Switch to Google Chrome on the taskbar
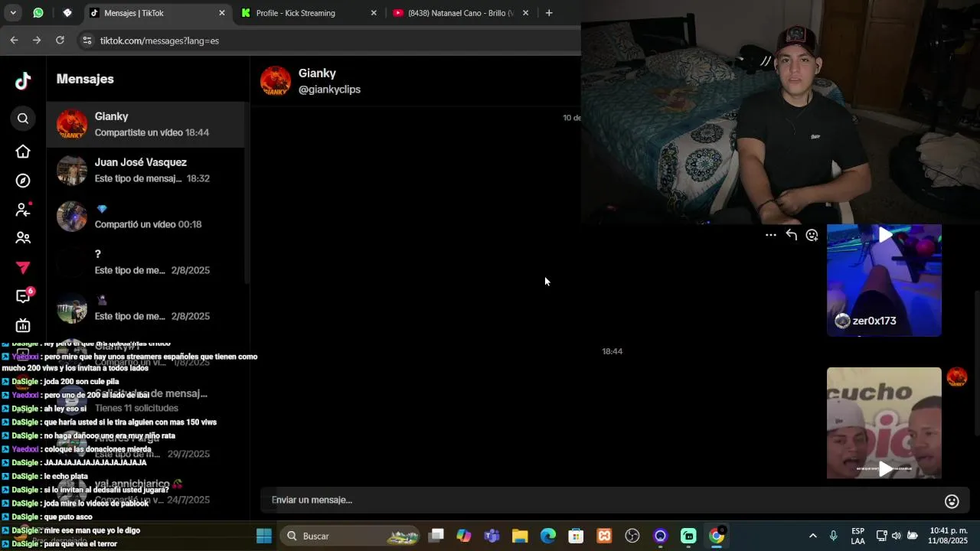Viewport: 980px width, 551px height. point(717,536)
